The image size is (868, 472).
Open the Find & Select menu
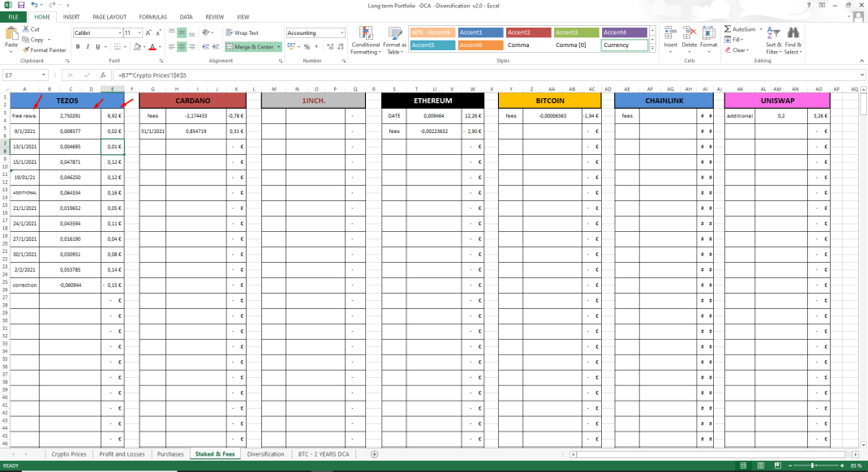tap(793, 41)
